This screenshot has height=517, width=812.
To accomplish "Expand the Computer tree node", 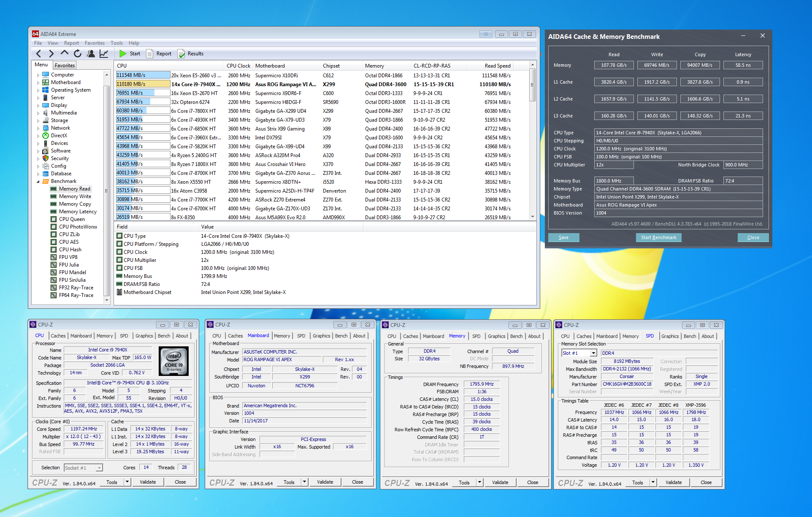I will (x=38, y=75).
